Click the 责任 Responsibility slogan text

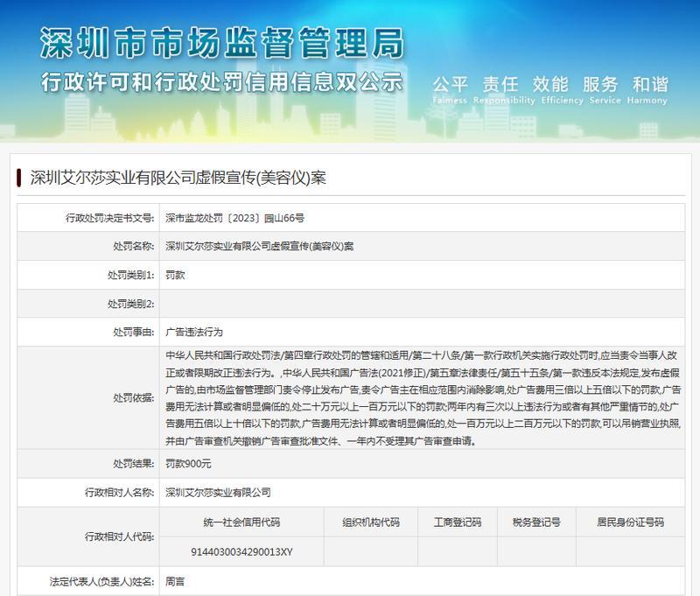pyautogui.click(x=504, y=90)
